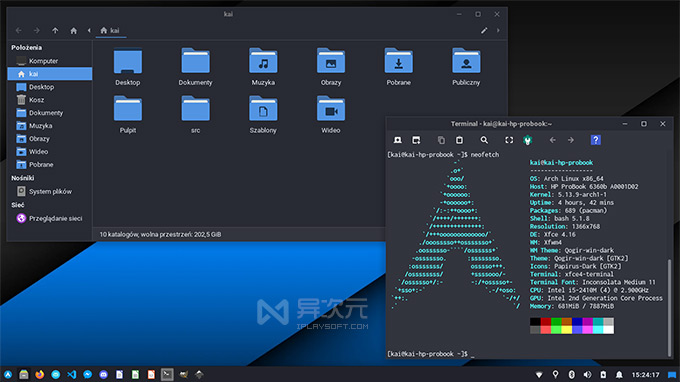Open the Bluetooth tray icon
The height and width of the screenshot is (382, 680).
(x=572, y=375)
